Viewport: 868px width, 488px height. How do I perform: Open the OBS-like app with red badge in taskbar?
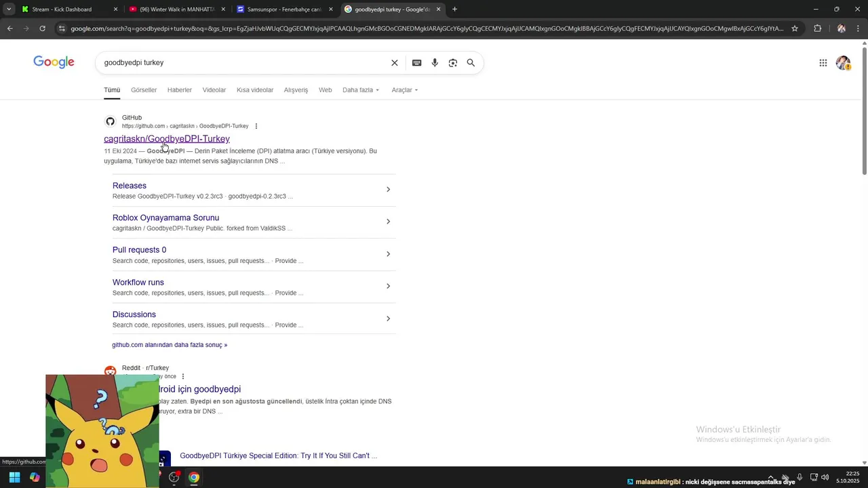[x=174, y=477]
